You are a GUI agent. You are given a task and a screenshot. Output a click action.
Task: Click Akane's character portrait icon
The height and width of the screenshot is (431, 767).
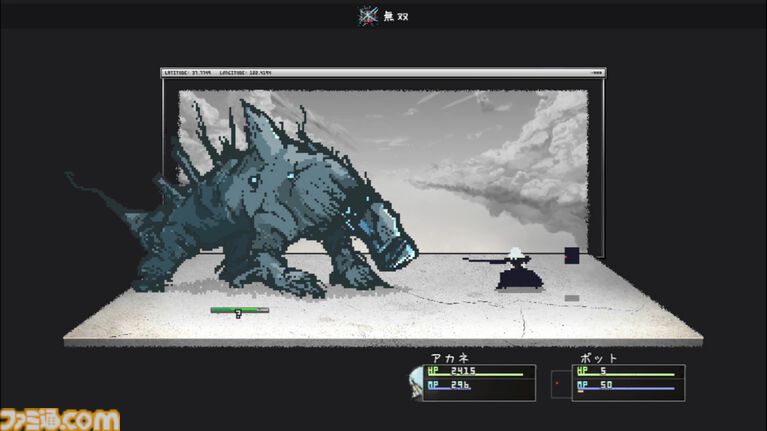pos(416,383)
